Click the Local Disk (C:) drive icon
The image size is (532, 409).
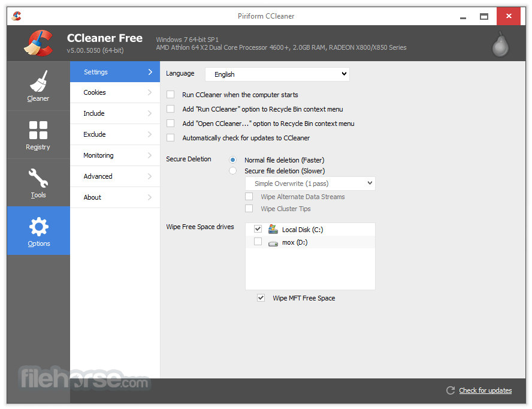pos(273,229)
